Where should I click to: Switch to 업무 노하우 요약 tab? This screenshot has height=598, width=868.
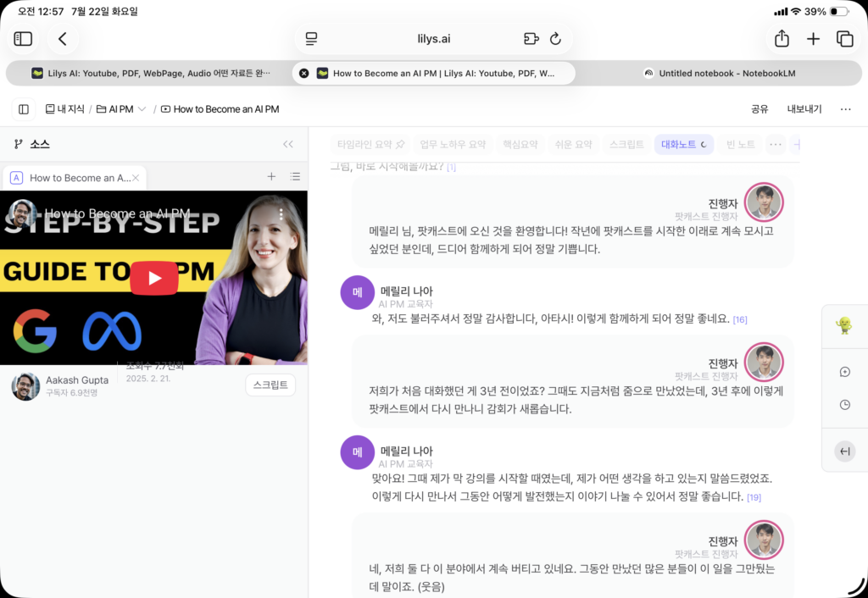tap(453, 144)
